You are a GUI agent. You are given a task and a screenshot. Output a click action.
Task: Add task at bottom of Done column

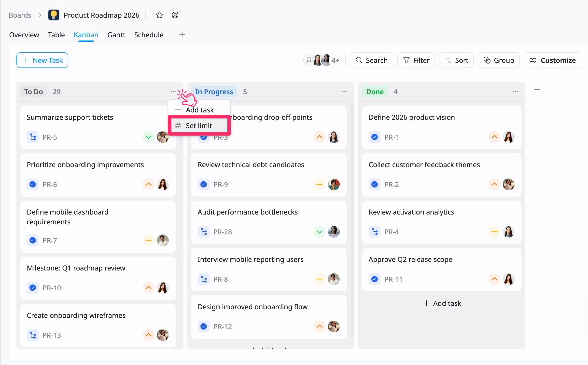pos(442,303)
